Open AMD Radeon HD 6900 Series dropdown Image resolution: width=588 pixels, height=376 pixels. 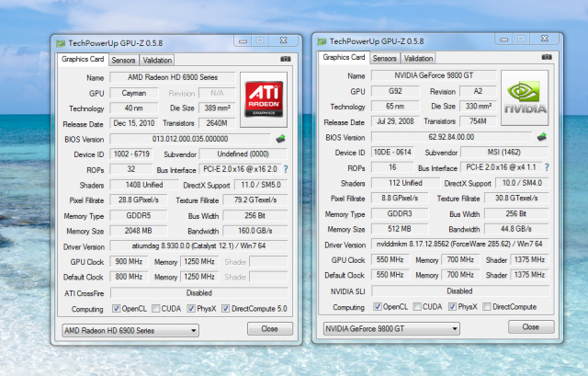130,331
